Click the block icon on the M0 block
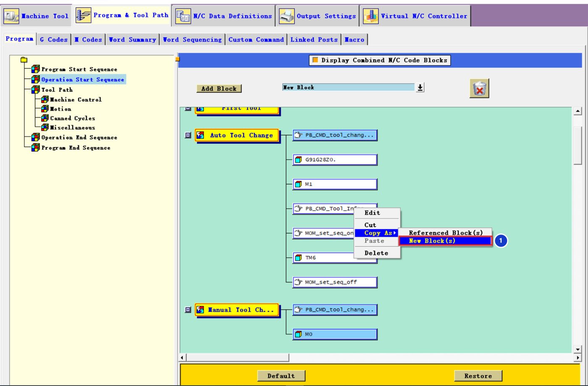Screen dimensions: 588x386 coord(299,334)
